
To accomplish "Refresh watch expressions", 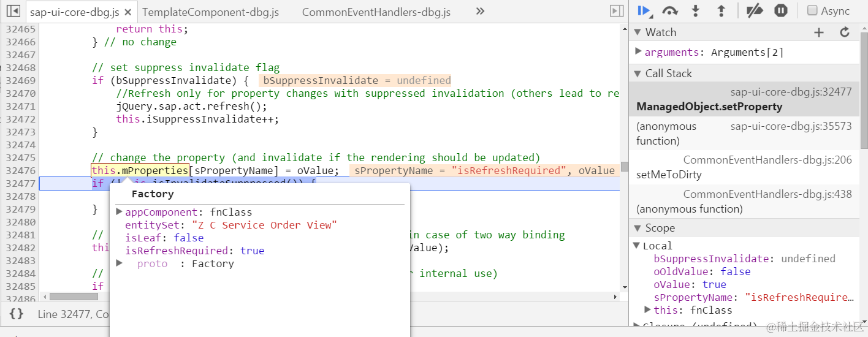I will [845, 32].
